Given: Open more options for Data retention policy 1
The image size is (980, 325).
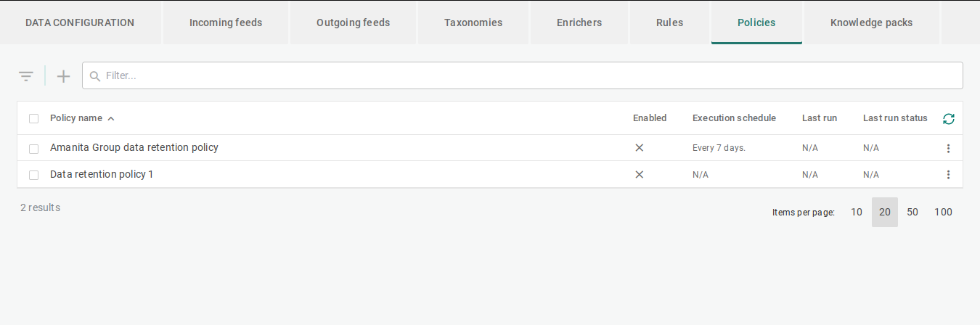Looking at the screenshot, I should point(948,175).
